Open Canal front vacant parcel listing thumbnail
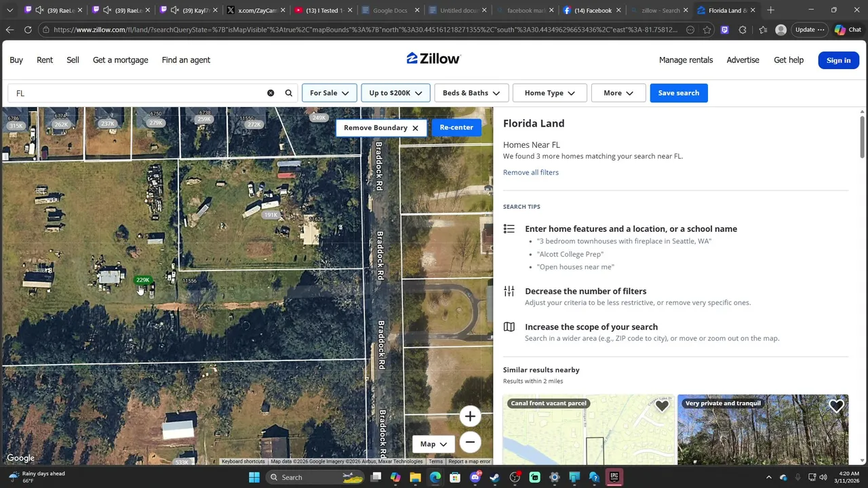Screen dimensions: 868x488 point(589,430)
